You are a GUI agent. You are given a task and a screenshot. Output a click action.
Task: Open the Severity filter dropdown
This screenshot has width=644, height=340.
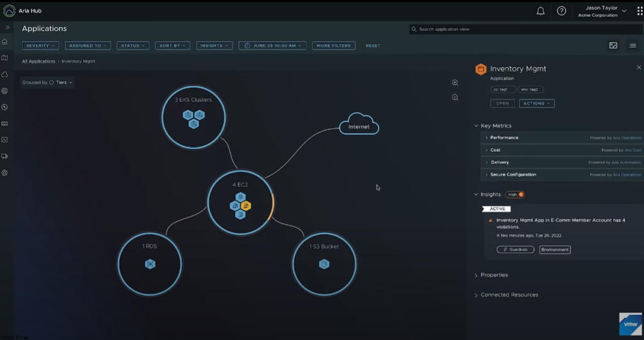pyautogui.click(x=40, y=45)
